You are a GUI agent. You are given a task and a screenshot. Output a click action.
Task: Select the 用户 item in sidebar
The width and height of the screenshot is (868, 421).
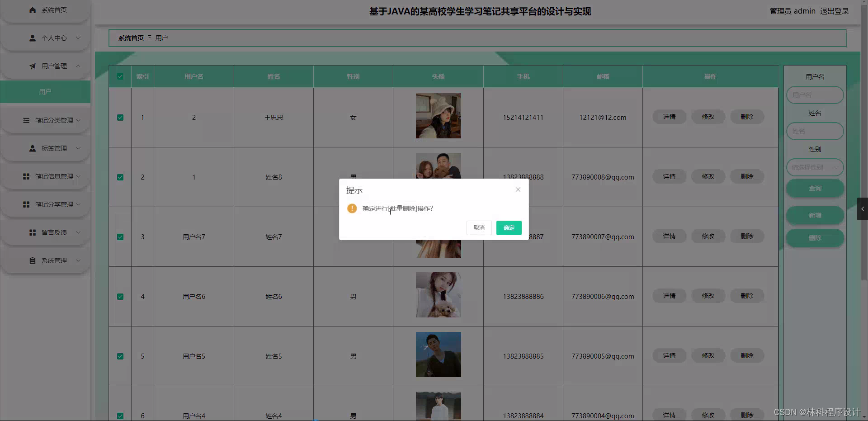pyautogui.click(x=45, y=91)
